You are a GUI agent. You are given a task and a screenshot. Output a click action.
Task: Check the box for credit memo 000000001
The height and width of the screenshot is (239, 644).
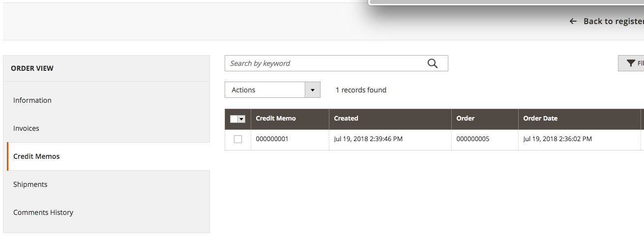pos(238,139)
